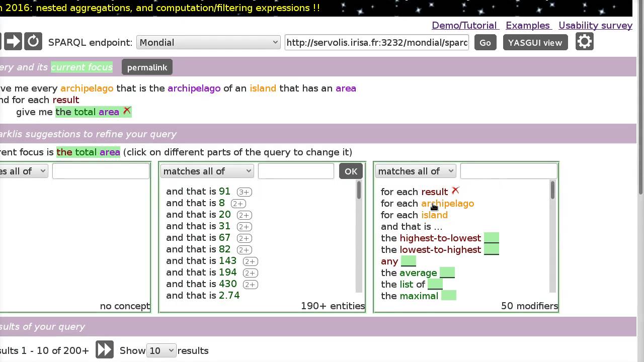Click the 3+ badge next to 91
This screenshot has width=644, height=362.
245,192
